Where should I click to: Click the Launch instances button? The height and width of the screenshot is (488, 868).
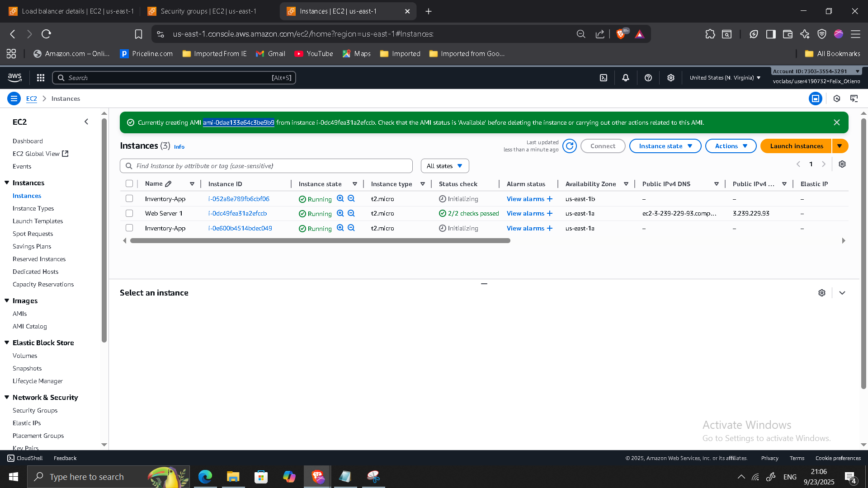796,146
